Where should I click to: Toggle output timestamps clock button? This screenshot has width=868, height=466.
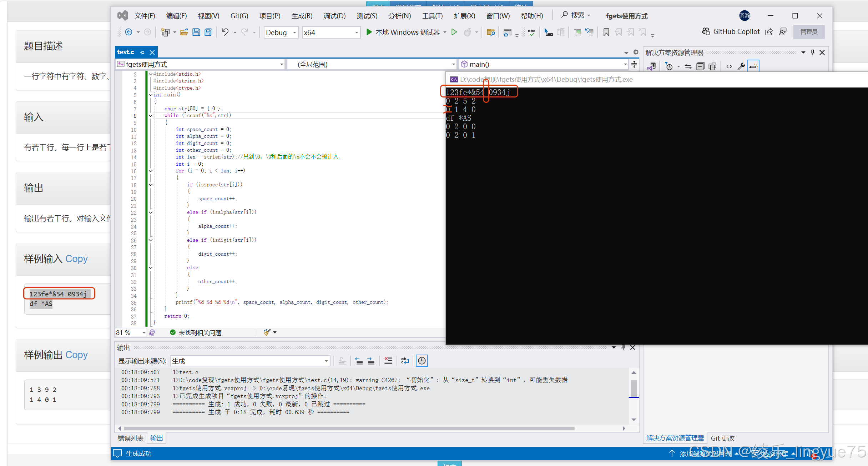tap(422, 361)
